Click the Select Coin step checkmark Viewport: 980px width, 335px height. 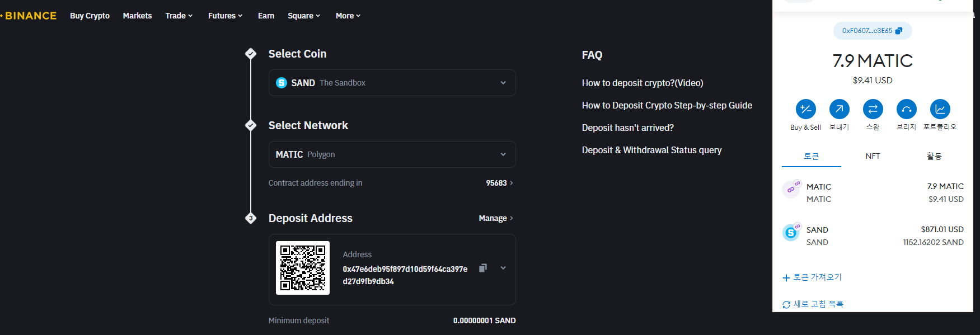pyautogui.click(x=251, y=54)
